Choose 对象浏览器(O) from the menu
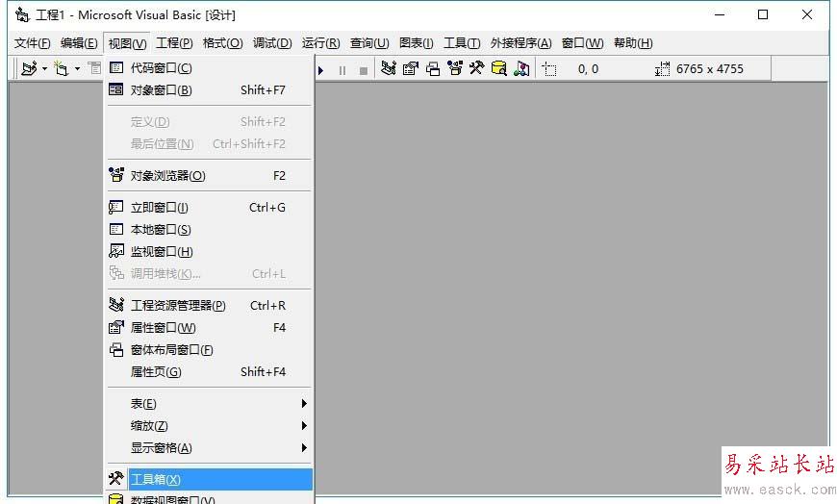Screen dimensions: 837x504 [209, 176]
